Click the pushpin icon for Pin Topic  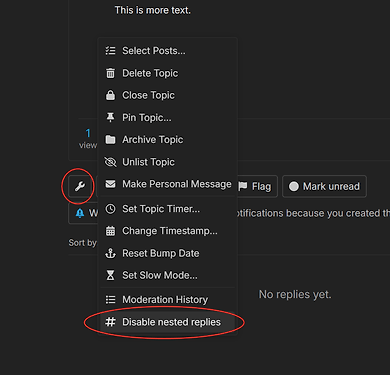(x=110, y=117)
